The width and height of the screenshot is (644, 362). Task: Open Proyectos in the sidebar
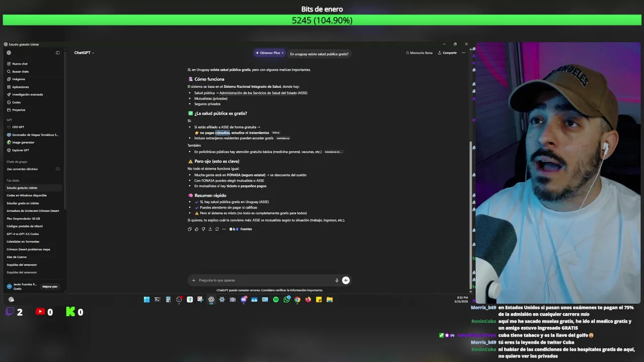point(19,110)
